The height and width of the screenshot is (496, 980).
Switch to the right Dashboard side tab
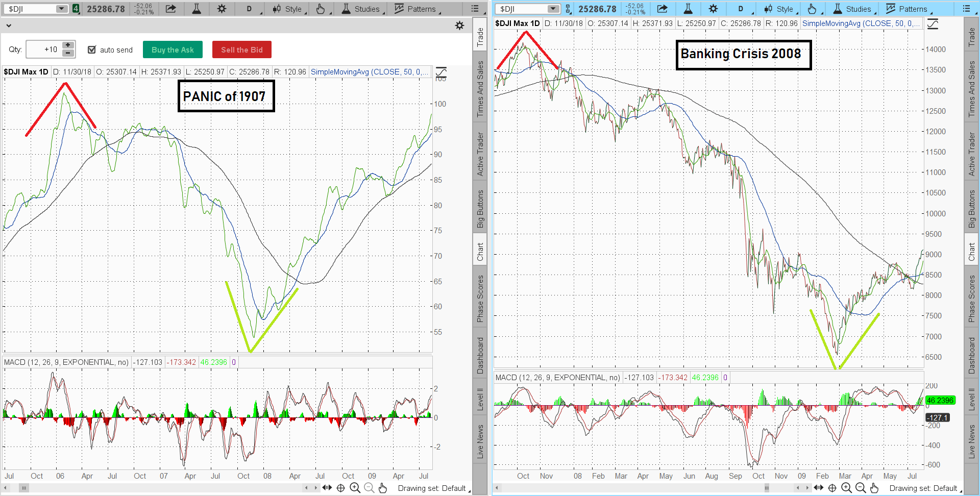(x=971, y=355)
